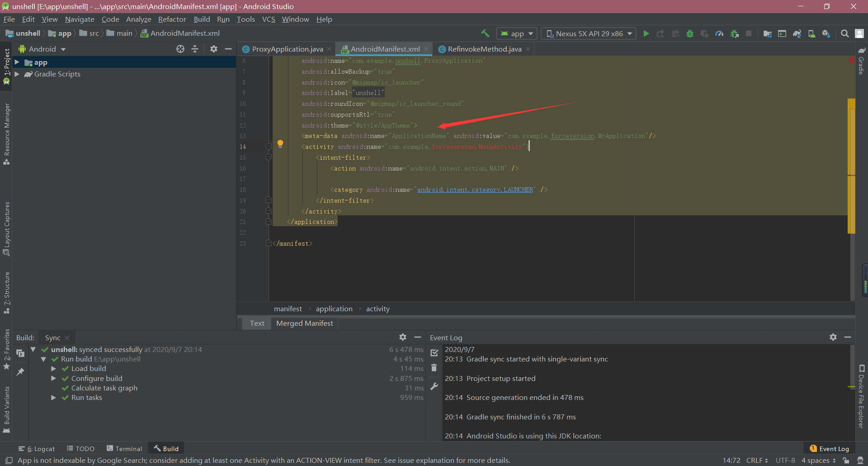Expand the Run tasks node
The height and width of the screenshot is (466, 868).
point(53,398)
